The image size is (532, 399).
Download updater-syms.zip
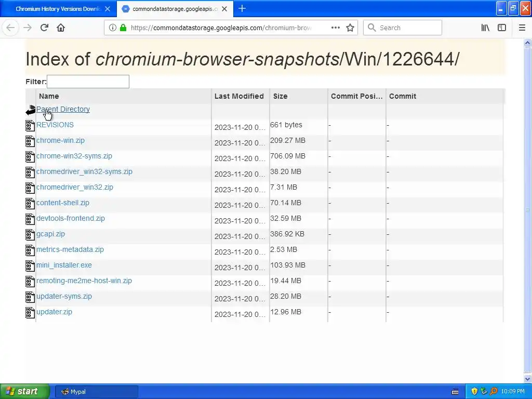tap(64, 297)
